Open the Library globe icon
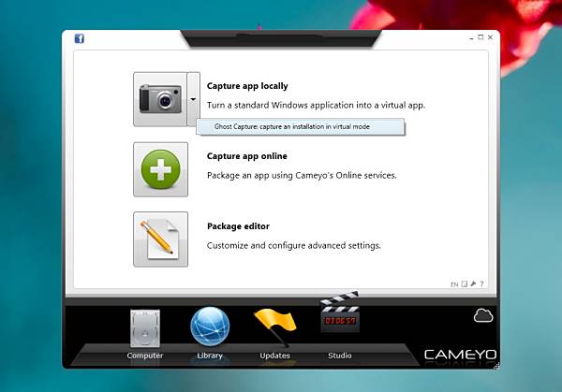The image size is (562, 392). pos(210,327)
